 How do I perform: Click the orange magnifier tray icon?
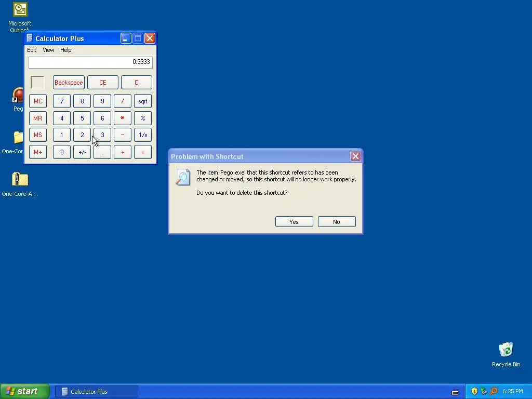(494, 391)
